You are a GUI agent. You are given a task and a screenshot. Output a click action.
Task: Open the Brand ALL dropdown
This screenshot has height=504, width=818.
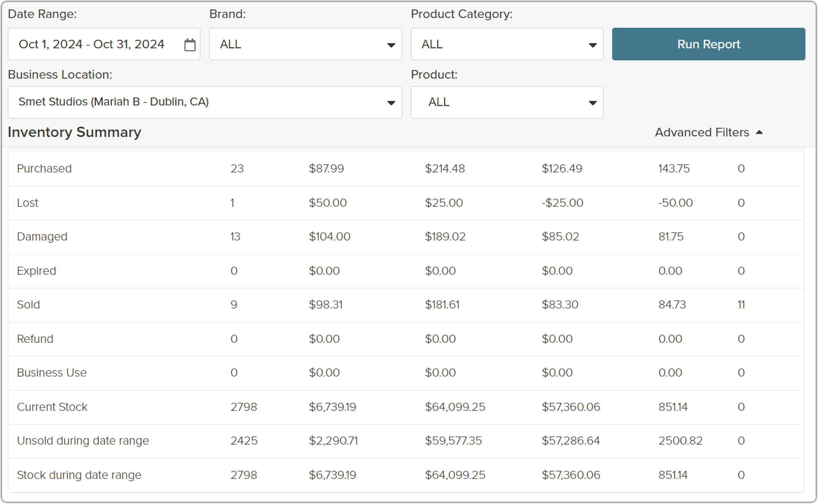pos(305,44)
